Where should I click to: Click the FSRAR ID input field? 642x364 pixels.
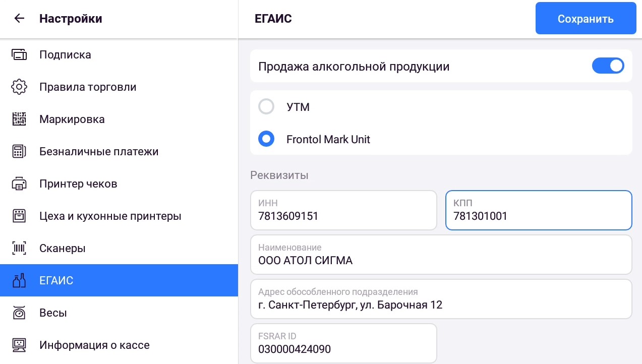tap(343, 343)
